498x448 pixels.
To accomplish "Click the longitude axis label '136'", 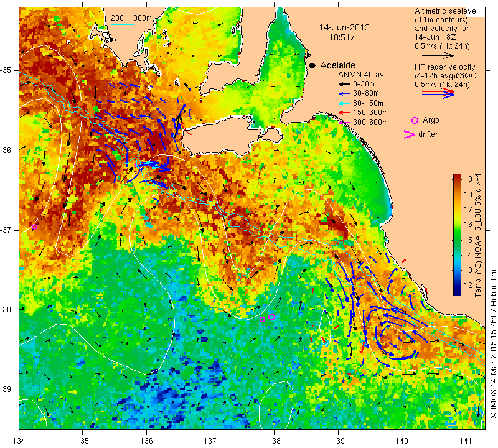I will click(146, 441).
